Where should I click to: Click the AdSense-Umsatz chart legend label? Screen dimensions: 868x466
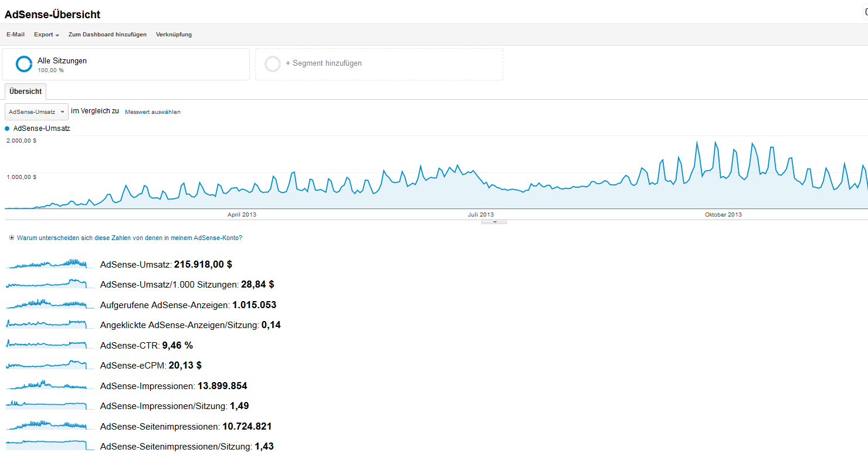click(x=42, y=128)
